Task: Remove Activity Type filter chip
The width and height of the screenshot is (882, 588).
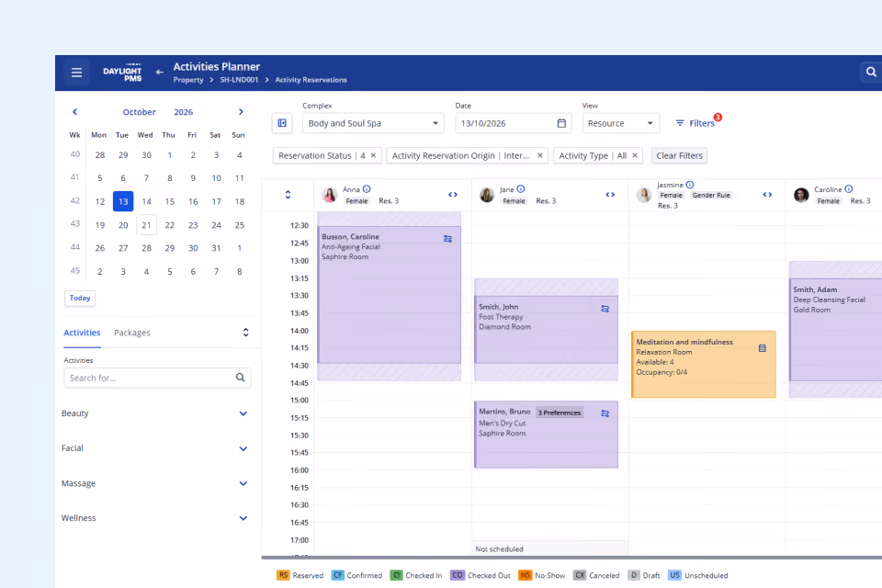Action: click(635, 155)
